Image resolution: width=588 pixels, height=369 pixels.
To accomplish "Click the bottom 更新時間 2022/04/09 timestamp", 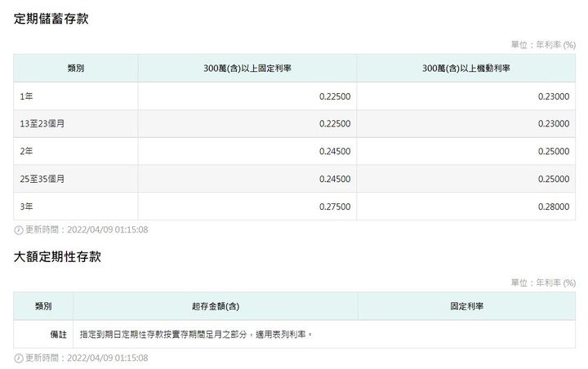I will 87,358.
